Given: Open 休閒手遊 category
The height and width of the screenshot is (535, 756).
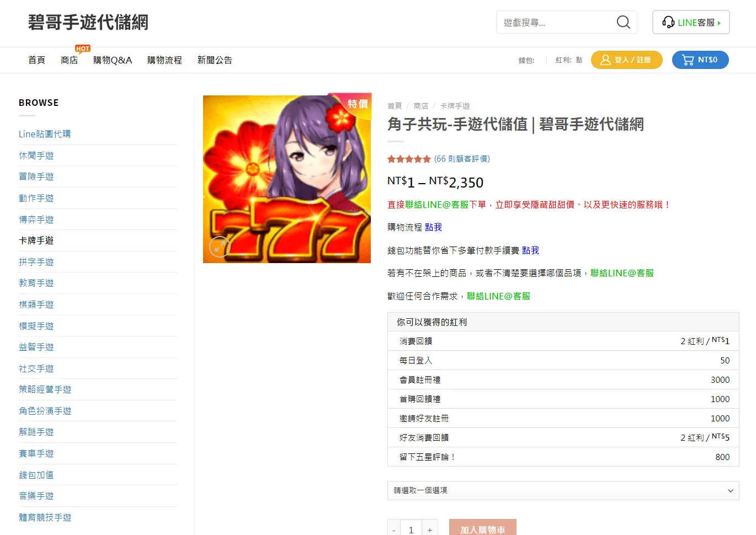Looking at the screenshot, I should tap(36, 156).
